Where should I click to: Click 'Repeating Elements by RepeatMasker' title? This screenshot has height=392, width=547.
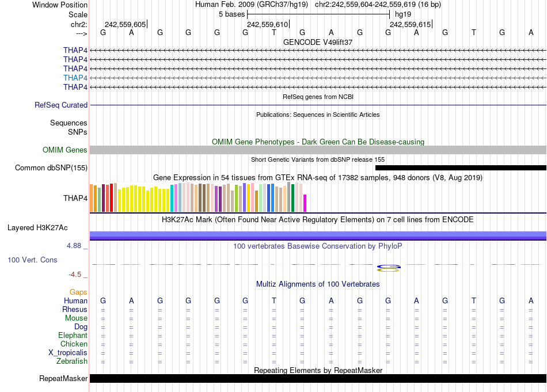click(x=318, y=370)
